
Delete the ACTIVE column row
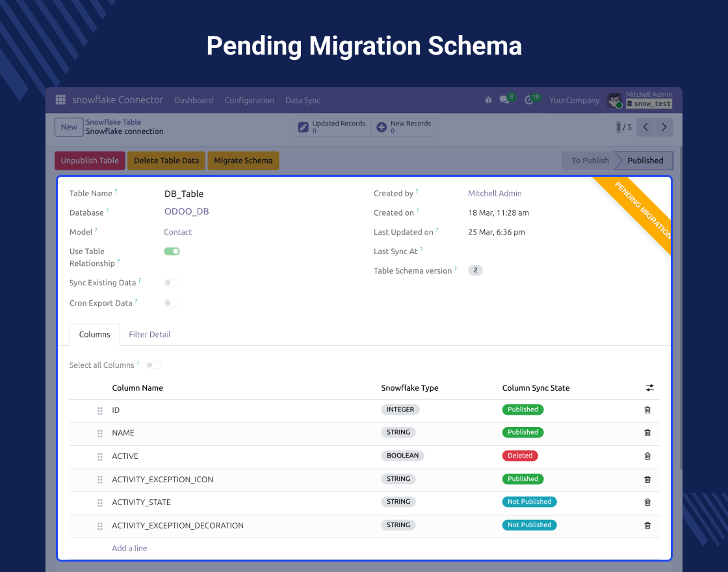pyautogui.click(x=647, y=456)
